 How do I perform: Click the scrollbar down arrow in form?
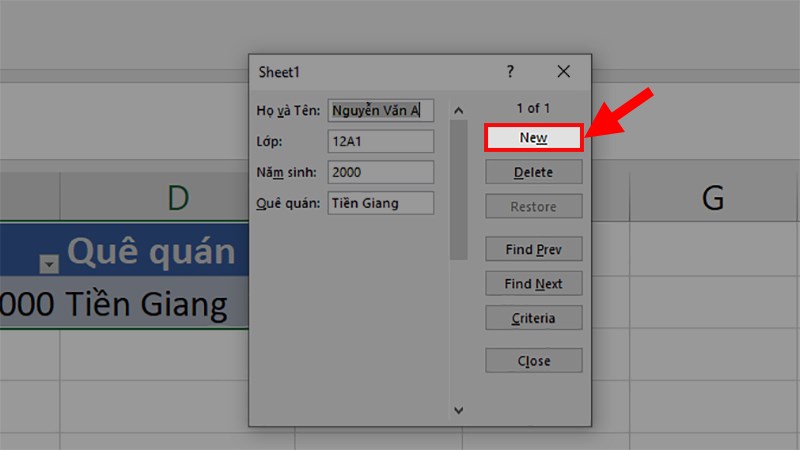point(458,410)
